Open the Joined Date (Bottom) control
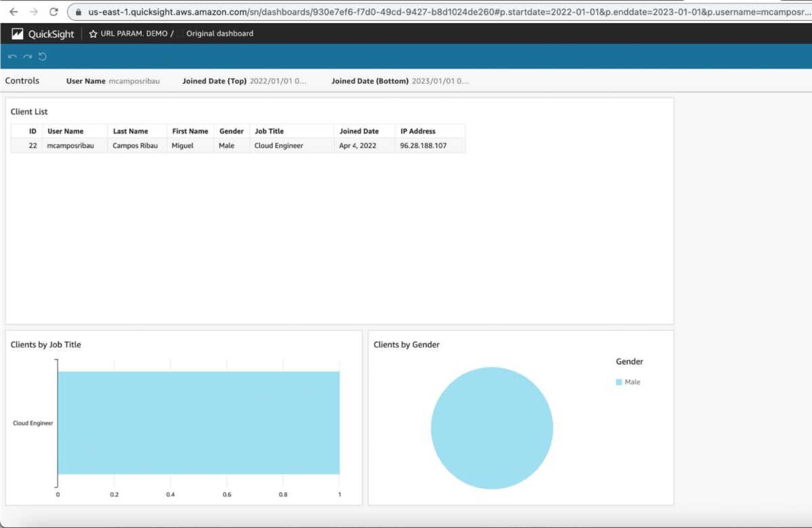 click(400, 81)
